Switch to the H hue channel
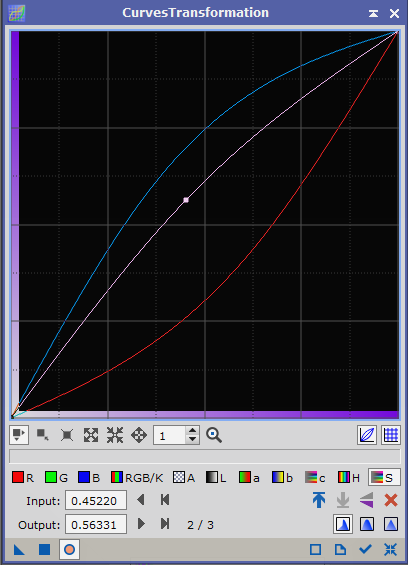 pyautogui.click(x=349, y=477)
